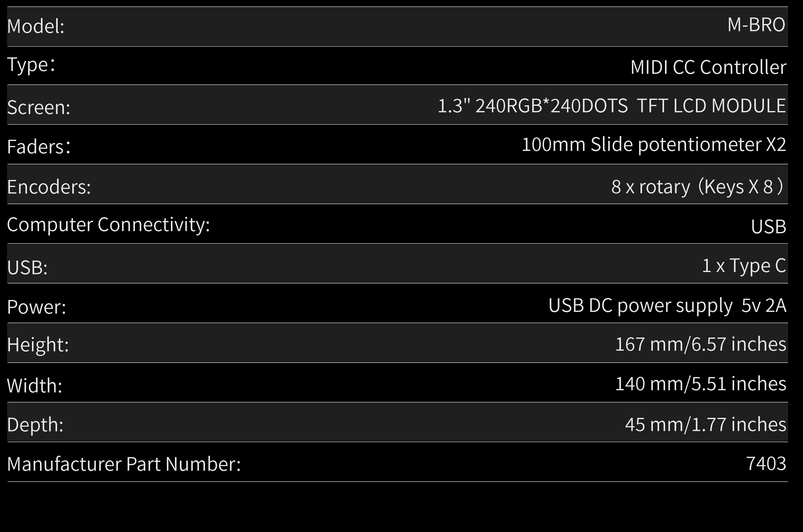The height and width of the screenshot is (532, 803).
Task: Click the "Screen:" row label
Action: (x=39, y=107)
